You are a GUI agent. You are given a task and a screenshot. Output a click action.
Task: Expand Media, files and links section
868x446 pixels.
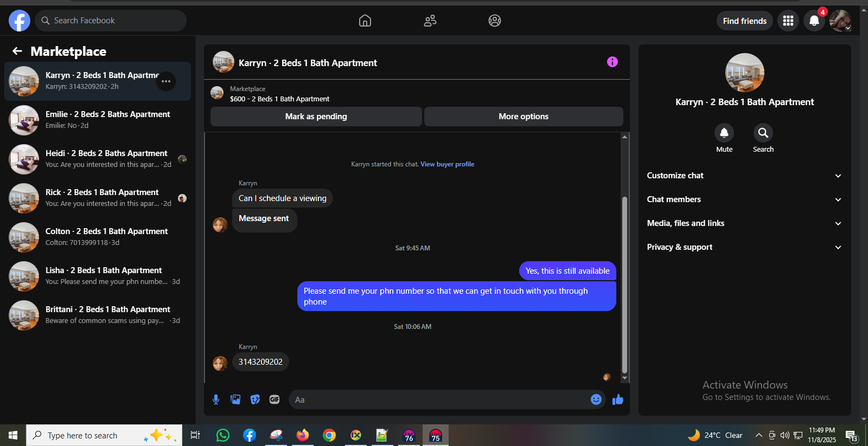[x=744, y=223]
